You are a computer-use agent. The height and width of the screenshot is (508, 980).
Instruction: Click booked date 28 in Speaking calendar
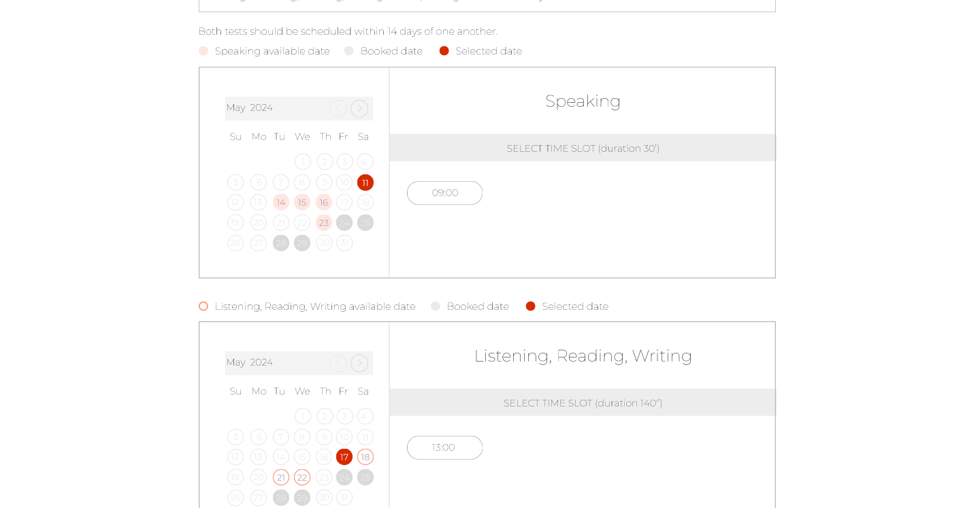click(x=281, y=243)
